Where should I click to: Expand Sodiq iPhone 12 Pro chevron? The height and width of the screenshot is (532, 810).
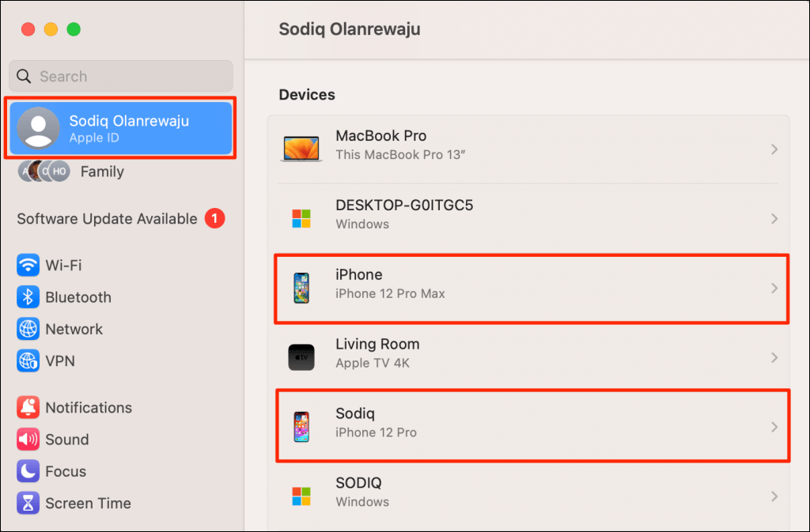pos(774,427)
